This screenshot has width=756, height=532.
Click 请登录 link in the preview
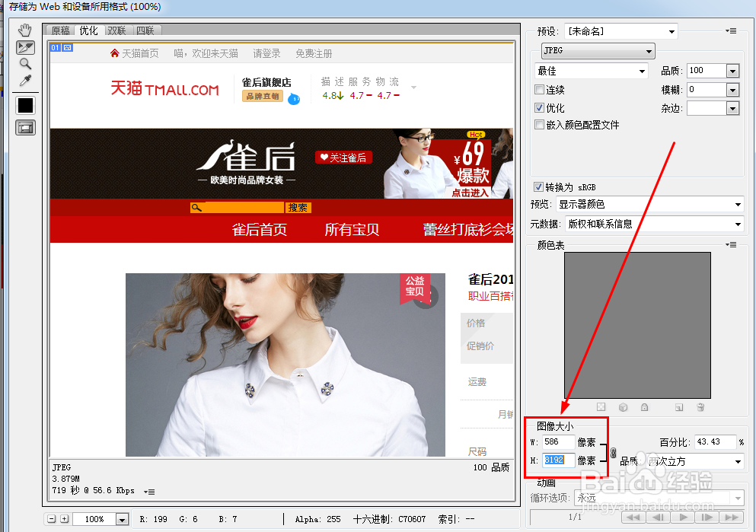click(266, 53)
